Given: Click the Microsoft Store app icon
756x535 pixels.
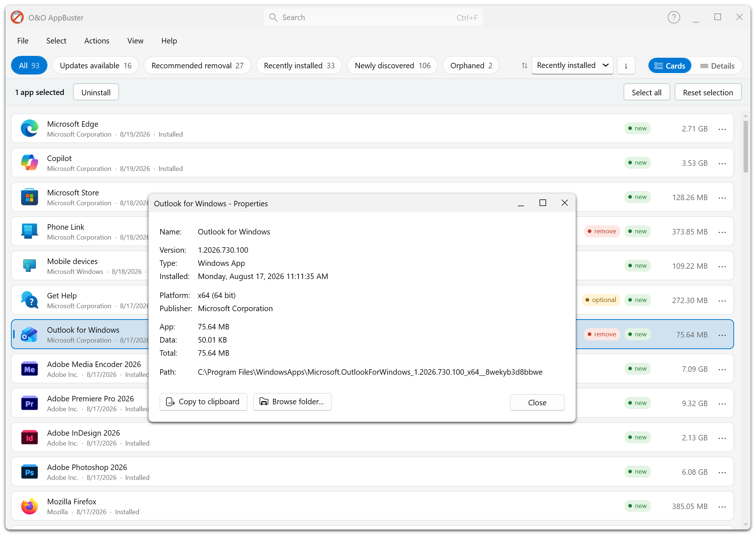Looking at the screenshot, I should pyautogui.click(x=30, y=197).
